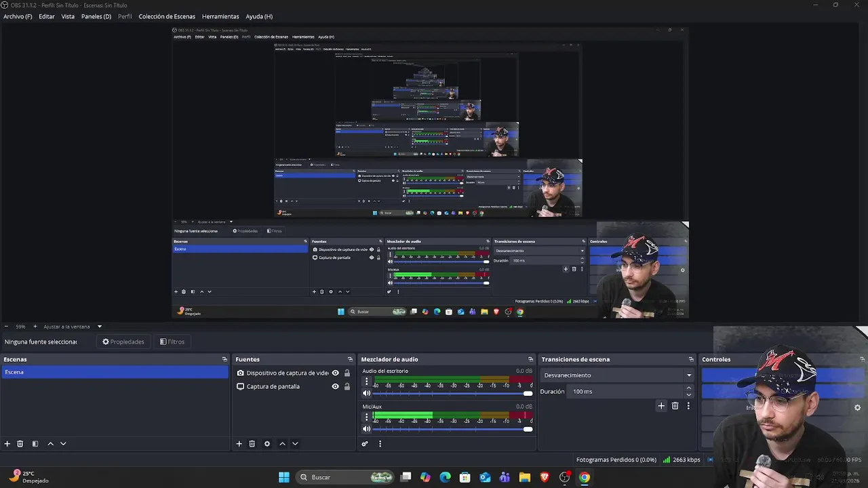Hide the Dispositivo de captura de video source
This screenshot has width=868, height=488.
(x=335, y=373)
